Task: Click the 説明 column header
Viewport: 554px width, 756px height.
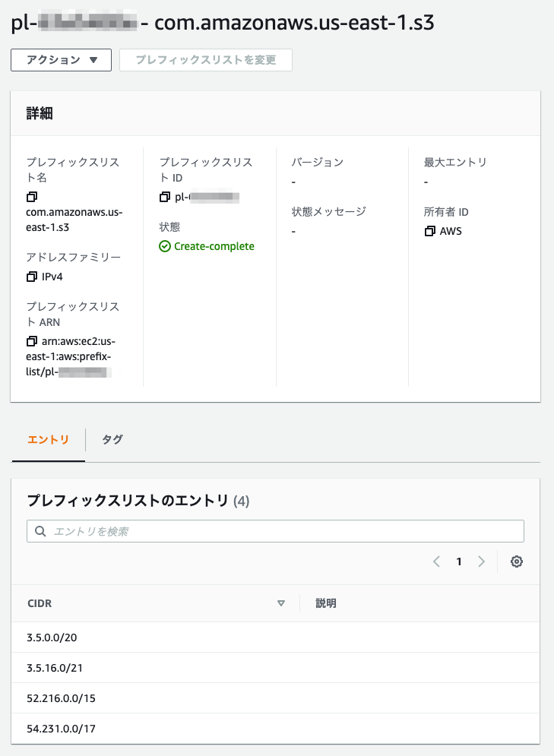Action: tap(326, 603)
